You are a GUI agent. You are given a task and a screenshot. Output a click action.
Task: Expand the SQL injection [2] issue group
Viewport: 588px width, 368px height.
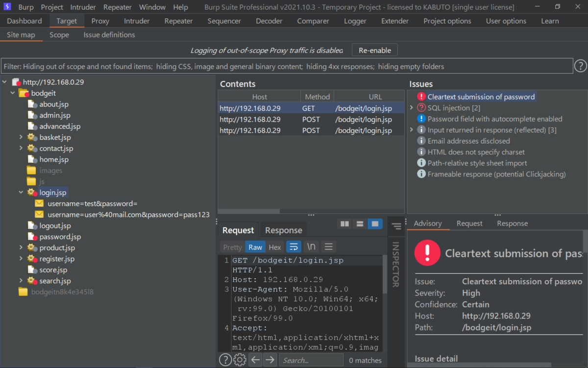[412, 107]
